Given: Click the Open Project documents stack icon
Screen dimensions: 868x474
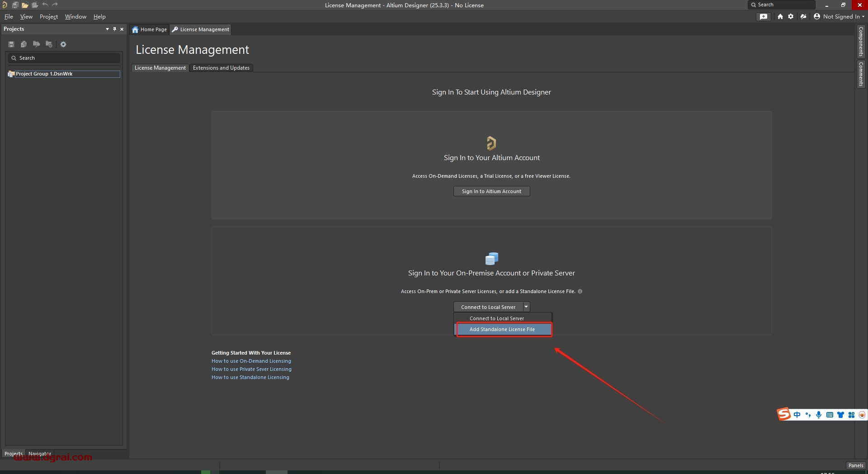Looking at the screenshot, I should (35, 5).
